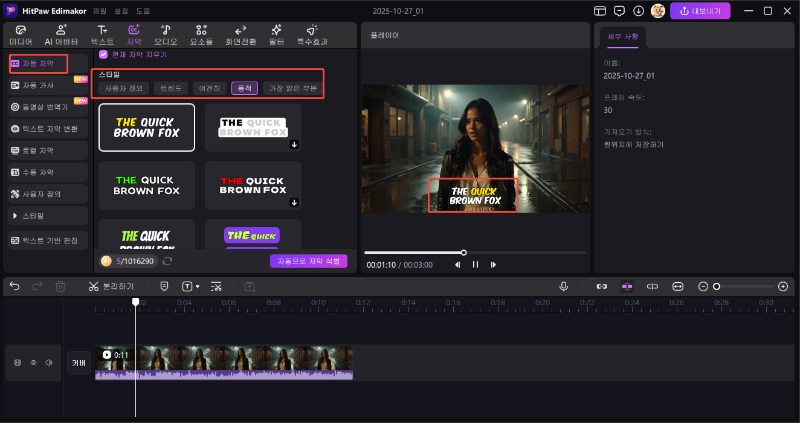This screenshot has width=800, height=423.
Task: Select the green-white QUICK BROWN FOX style thumbnail
Action: [146, 185]
